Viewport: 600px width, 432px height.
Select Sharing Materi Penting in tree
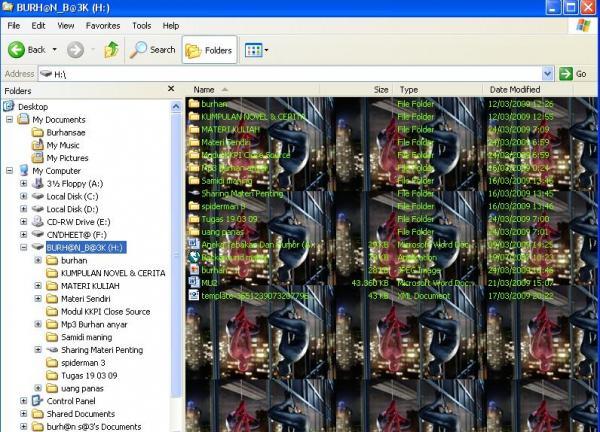(x=102, y=350)
